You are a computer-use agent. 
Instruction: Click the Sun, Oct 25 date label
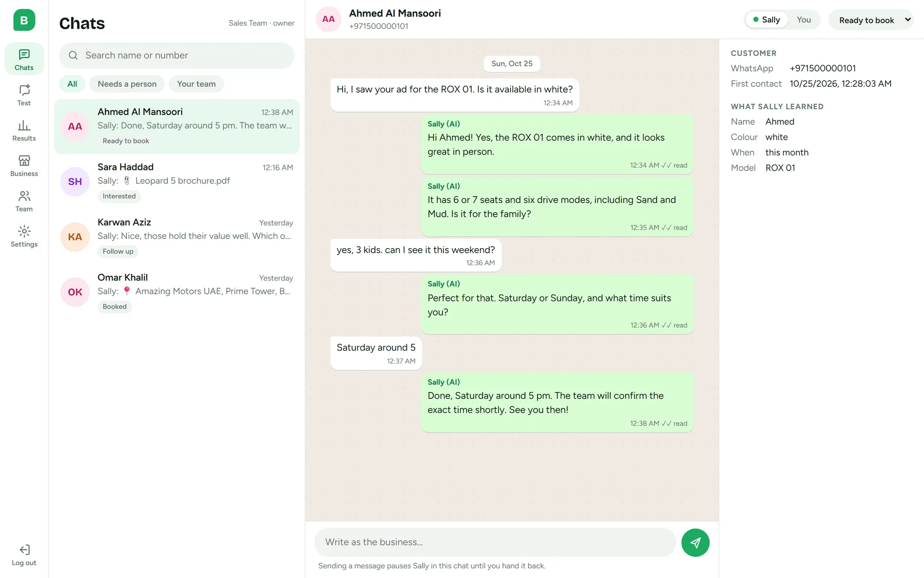(512, 64)
